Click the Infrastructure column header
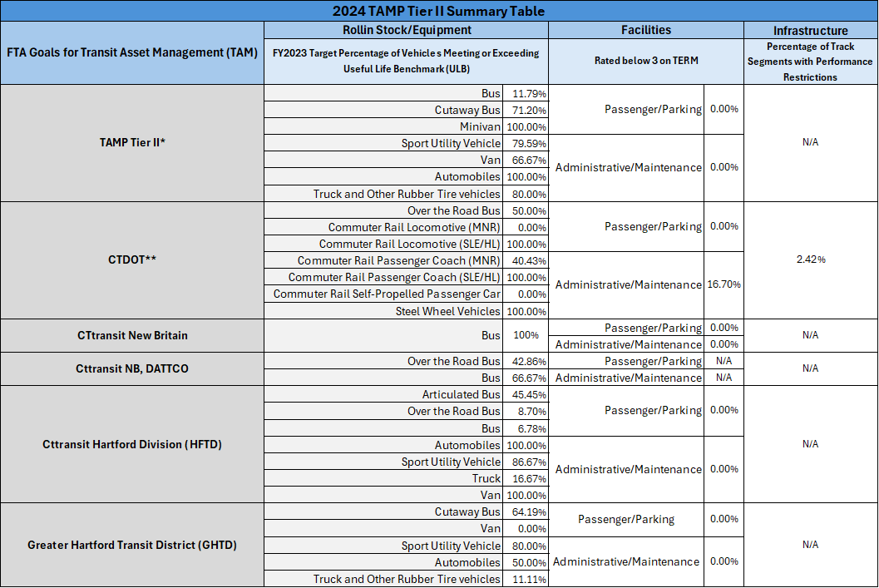This screenshot has height=588, width=879. pos(810,30)
